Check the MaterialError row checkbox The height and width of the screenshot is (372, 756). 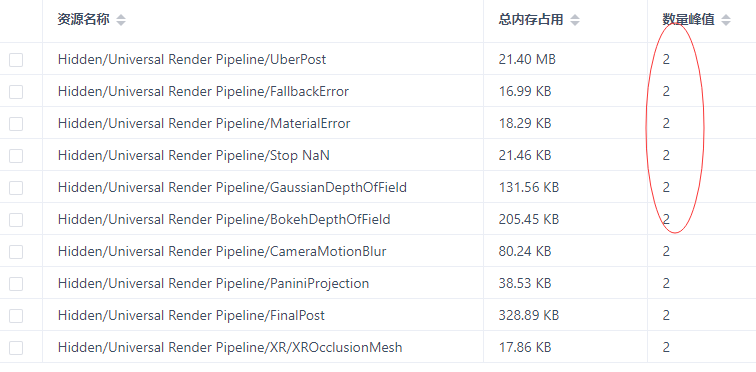16,124
